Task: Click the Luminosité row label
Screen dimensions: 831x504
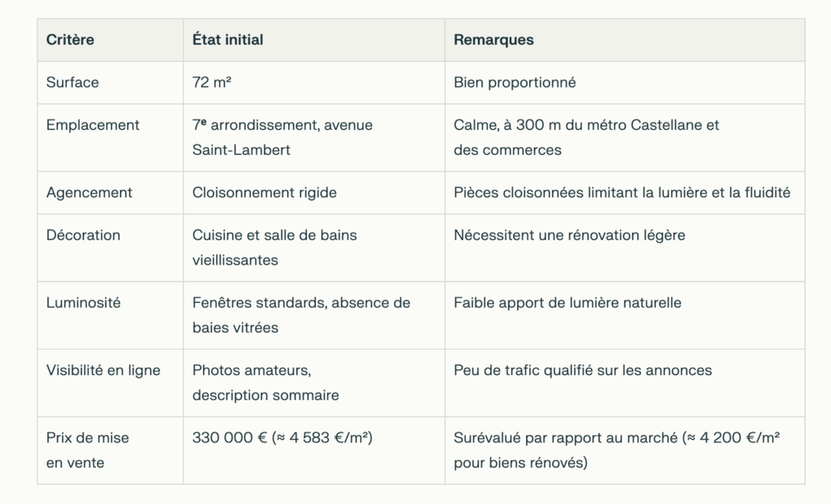Action: pos(84,303)
